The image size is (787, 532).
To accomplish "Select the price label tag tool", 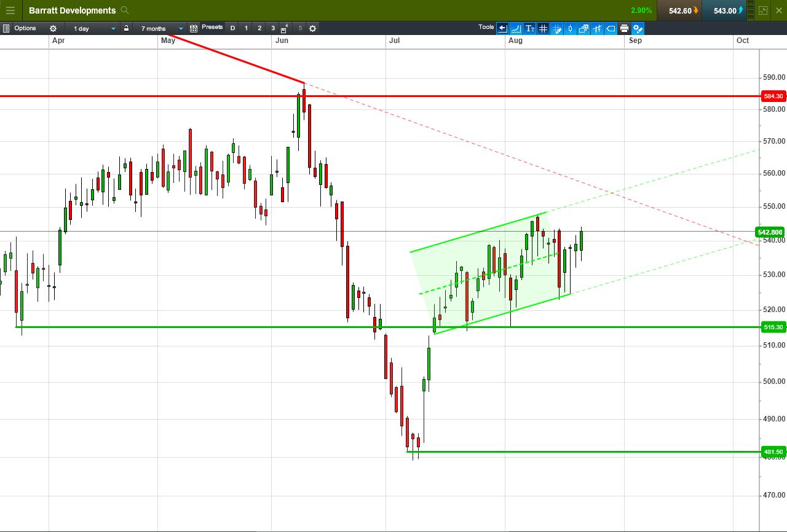I will click(x=611, y=28).
